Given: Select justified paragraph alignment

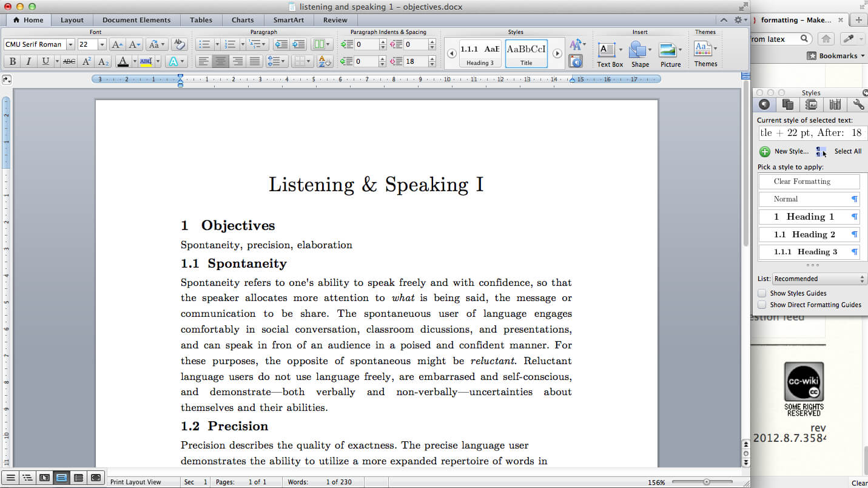Looking at the screenshot, I should tap(255, 61).
